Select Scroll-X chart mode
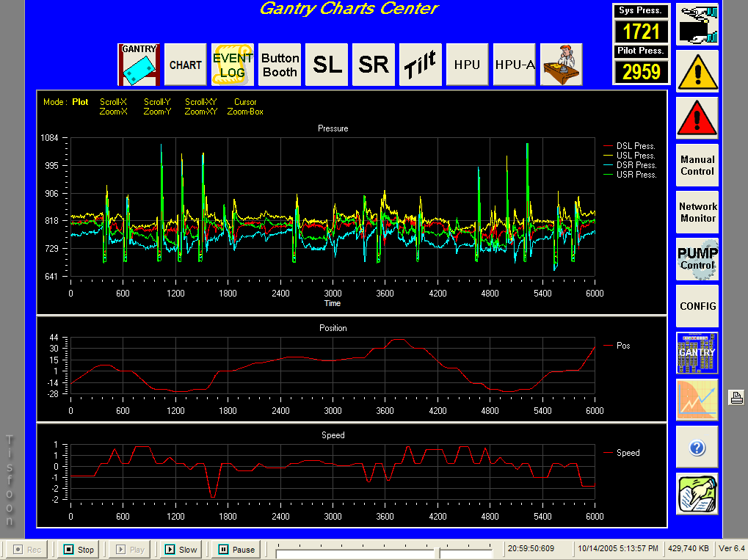Viewport: 748px width, 560px height. tap(114, 102)
